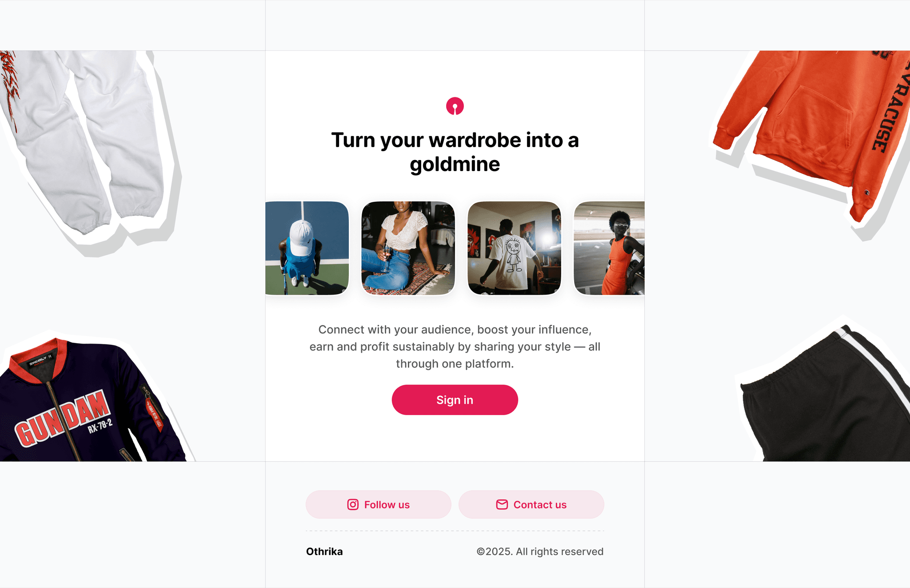Click the Turn your wardrobe headline

(455, 152)
